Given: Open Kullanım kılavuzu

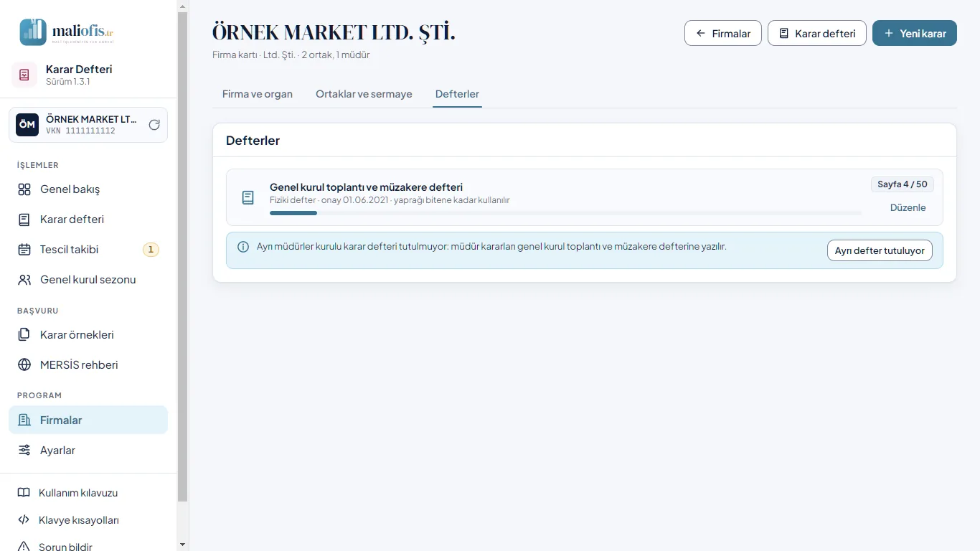Looking at the screenshot, I should tap(88, 493).
